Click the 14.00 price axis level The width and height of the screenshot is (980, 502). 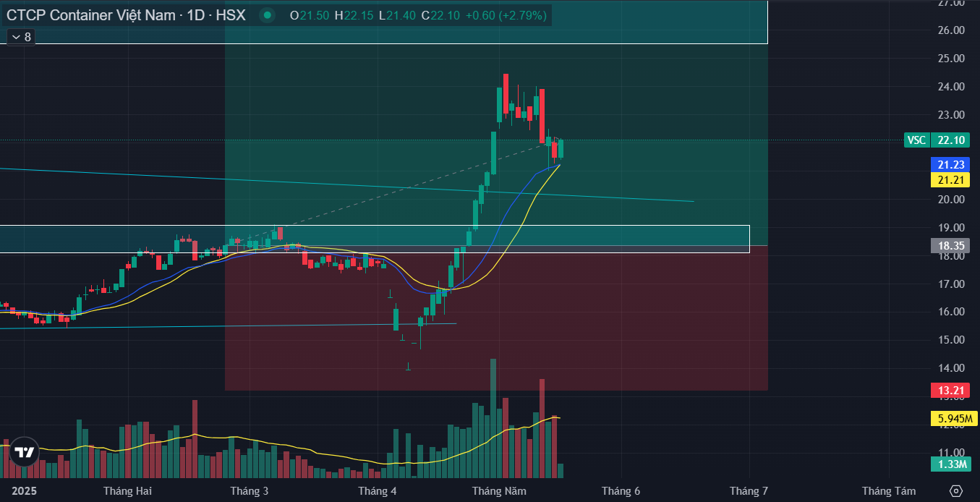(x=951, y=368)
